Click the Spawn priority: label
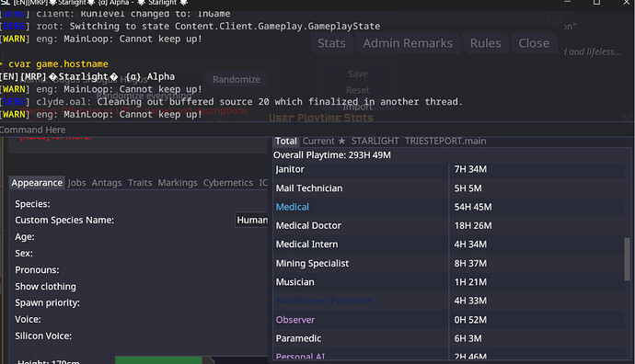Viewport: 635px width, 364px height. click(x=47, y=303)
